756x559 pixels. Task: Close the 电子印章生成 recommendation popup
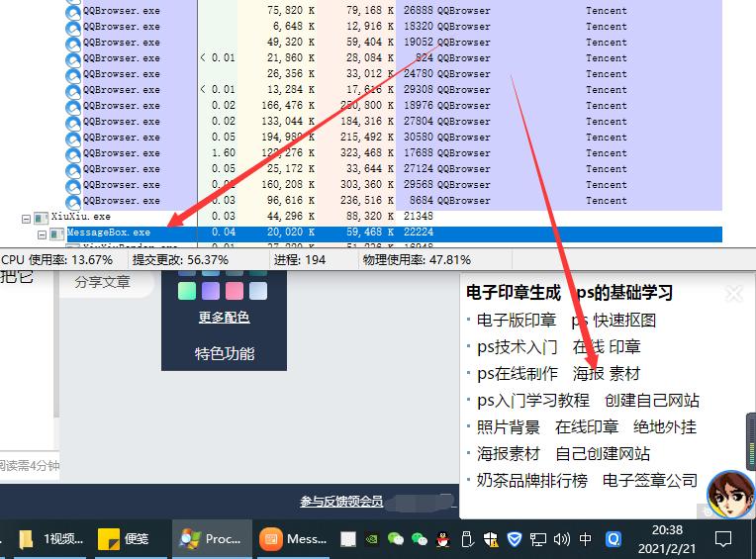(x=734, y=293)
